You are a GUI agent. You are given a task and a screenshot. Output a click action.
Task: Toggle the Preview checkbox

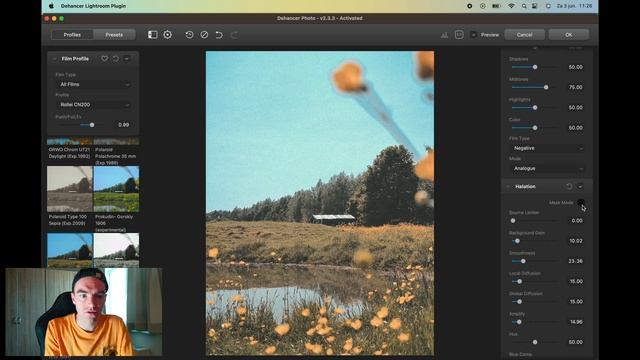[473, 35]
